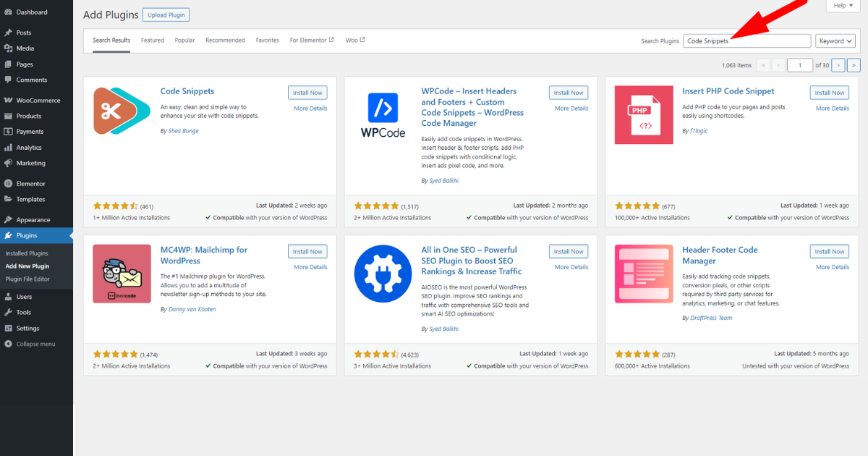This screenshot has height=456, width=868.
Task: Click the Appearance brush icon
Action: (x=8, y=220)
